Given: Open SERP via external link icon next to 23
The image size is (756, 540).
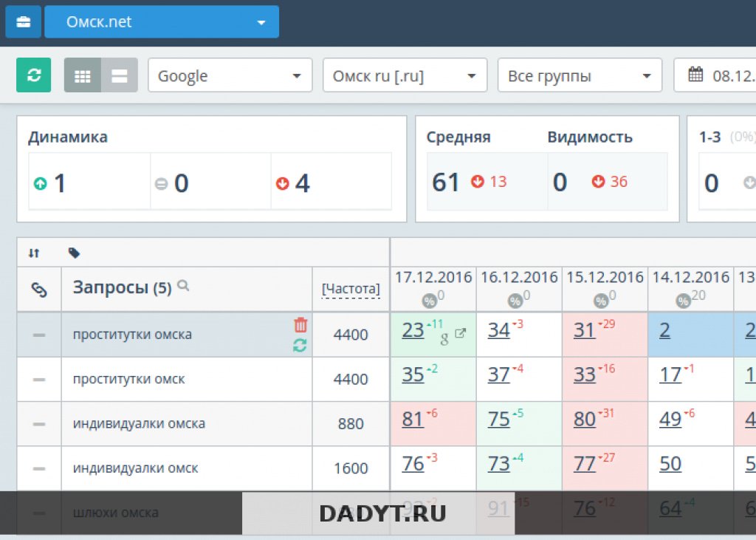Looking at the screenshot, I should click(x=461, y=333).
